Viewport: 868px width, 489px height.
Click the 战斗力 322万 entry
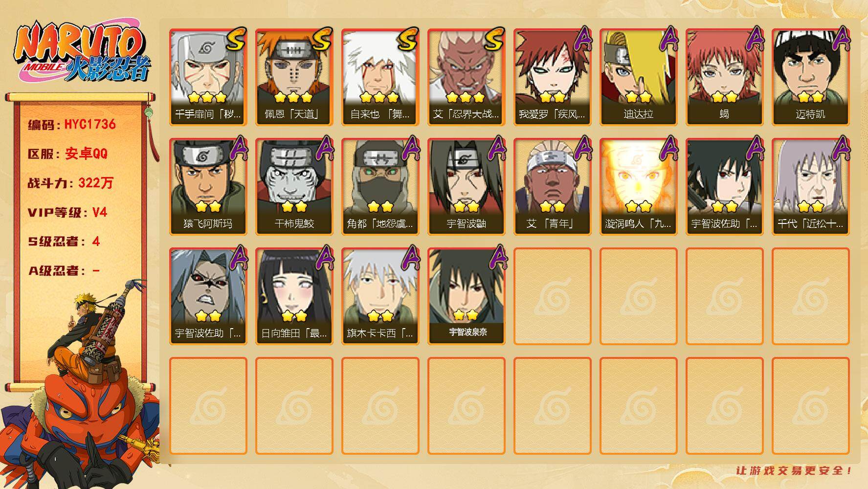(70, 183)
